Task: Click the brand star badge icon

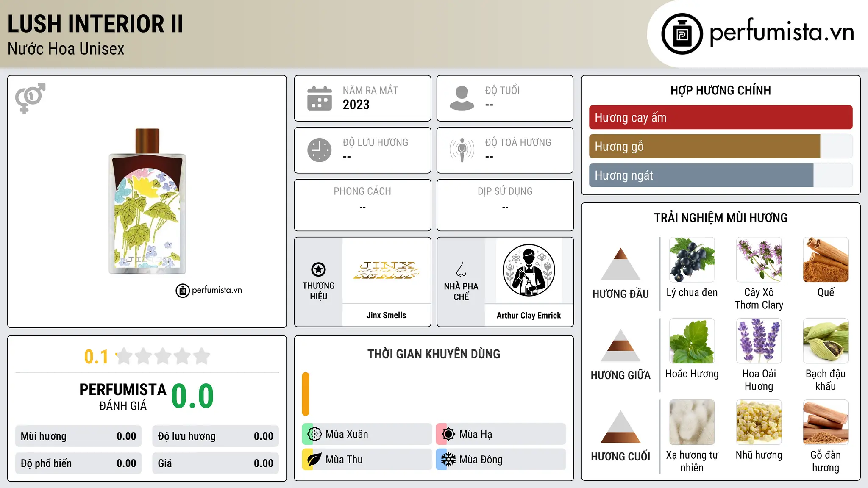Action: (318, 269)
